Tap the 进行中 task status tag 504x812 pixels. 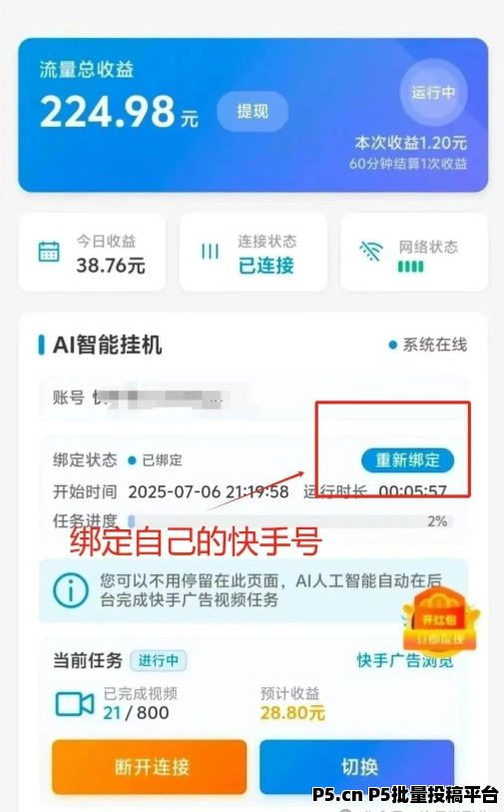(x=159, y=661)
